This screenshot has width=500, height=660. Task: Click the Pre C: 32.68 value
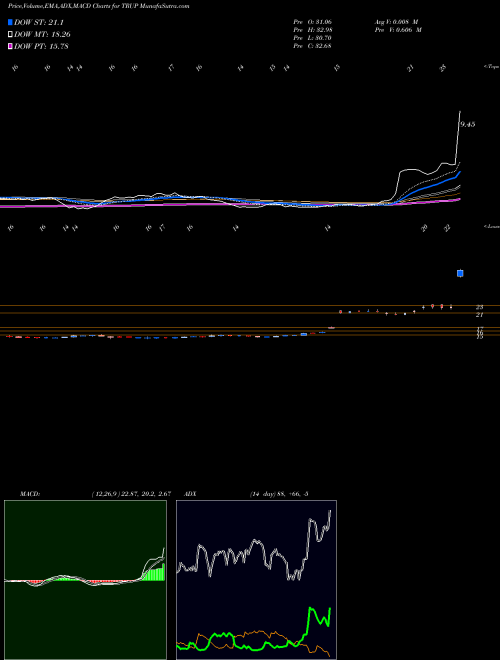pyautogui.click(x=312, y=46)
